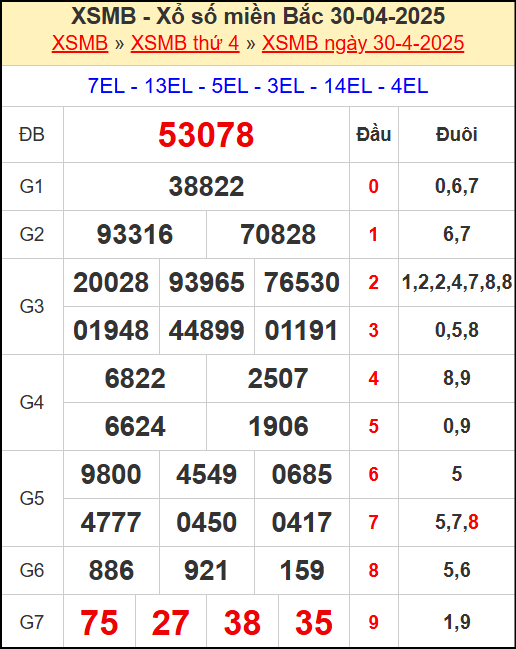Select the G3 number 93965
516x649 pixels.
[207, 282]
